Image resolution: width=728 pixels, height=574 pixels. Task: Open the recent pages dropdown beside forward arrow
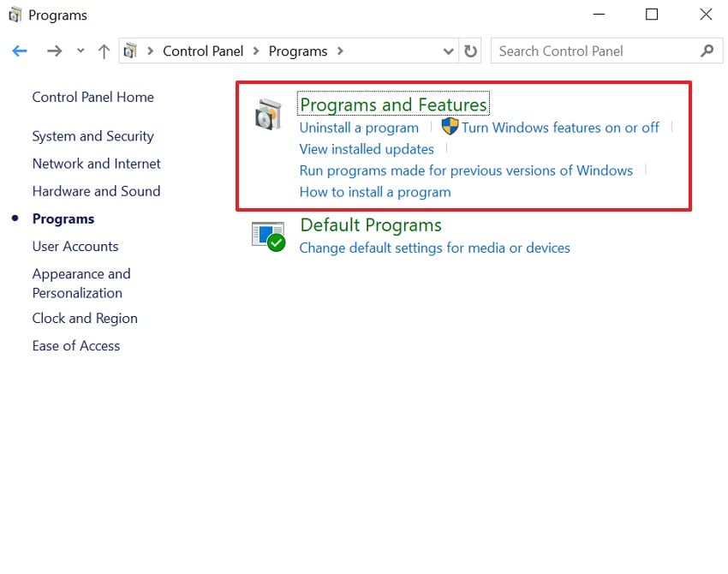click(80, 51)
